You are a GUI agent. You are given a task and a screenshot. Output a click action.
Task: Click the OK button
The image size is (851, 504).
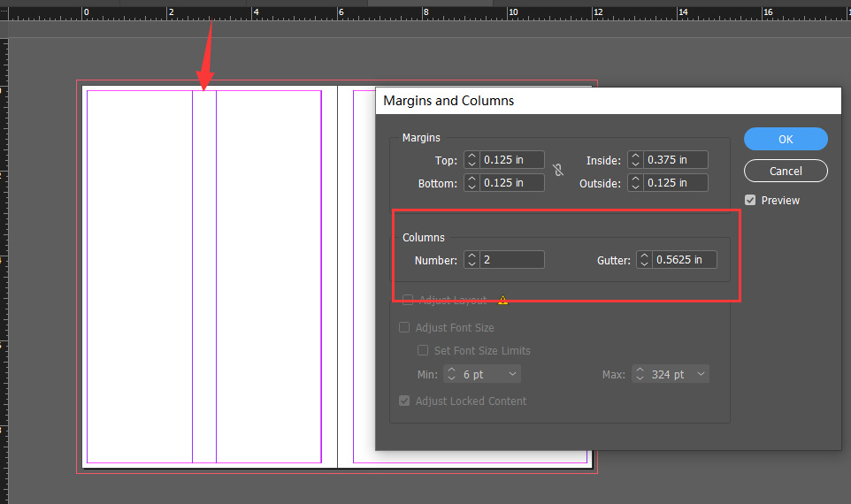click(x=786, y=139)
